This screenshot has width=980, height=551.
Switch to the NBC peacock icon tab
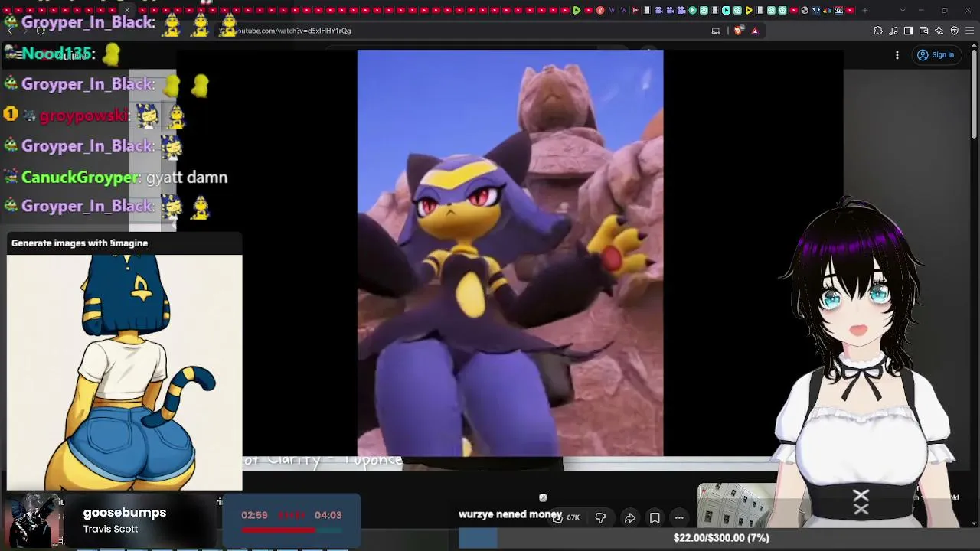[828, 10]
